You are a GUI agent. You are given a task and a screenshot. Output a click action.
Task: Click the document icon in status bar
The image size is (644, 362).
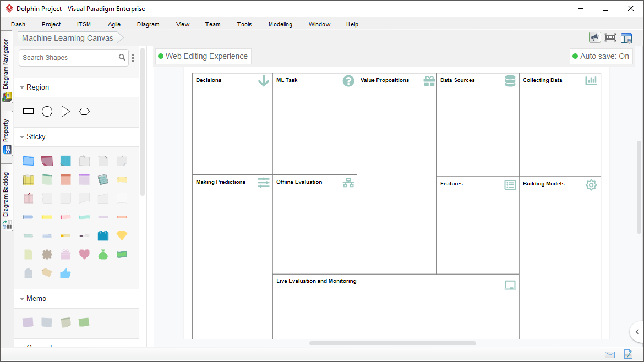click(x=628, y=354)
